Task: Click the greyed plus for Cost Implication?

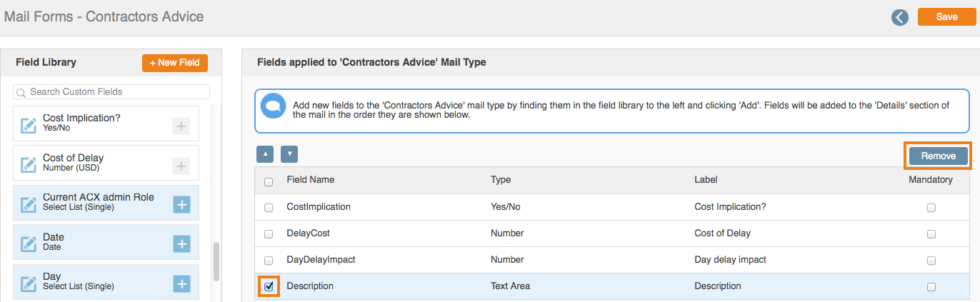Action: 181,126
